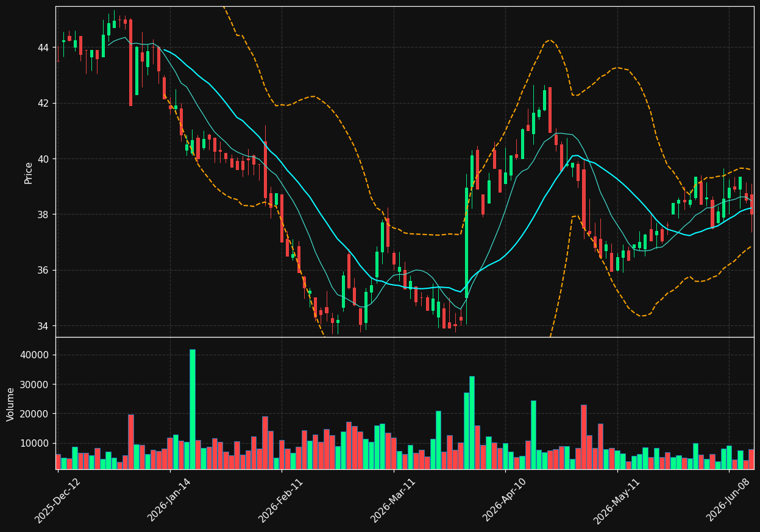Click the 38 price axis tick
Screen dimensions: 760x532
pyautogui.click(x=43, y=215)
